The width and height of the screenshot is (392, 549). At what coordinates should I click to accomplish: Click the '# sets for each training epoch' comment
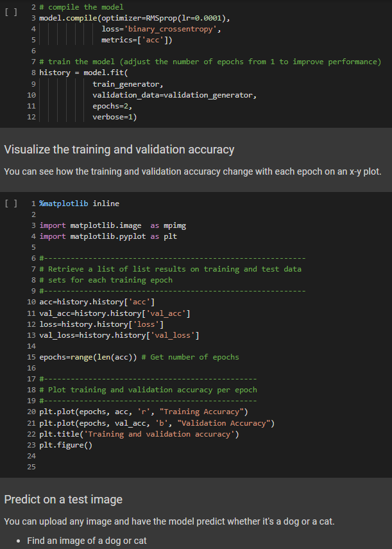(x=106, y=280)
